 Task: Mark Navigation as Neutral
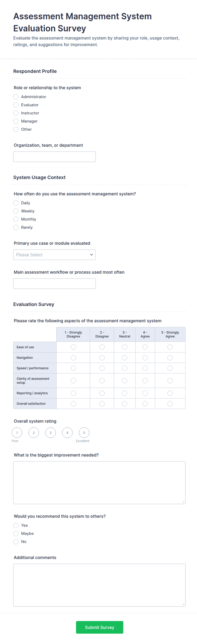[x=125, y=358]
